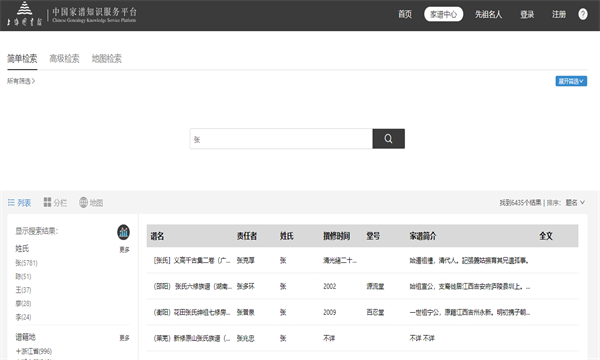Click author 张多环 cell
The width and height of the screenshot is (600, 360).
[246, 287]
